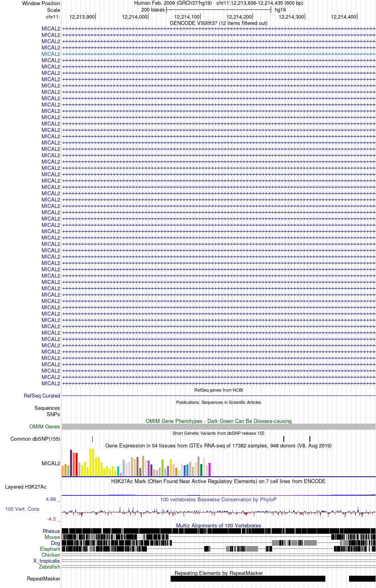The width and height of the screenshot is (376, 588).
Task: Open '100 vertebrates Basewise Conservation by PhyloP' title
Action: click(x=218, y=499)
